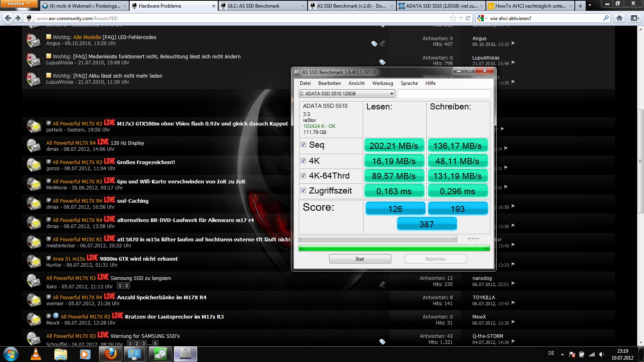Close the 'Hardware Probleme' tab
Screen dimensions: 644x362
click(214, 6)
